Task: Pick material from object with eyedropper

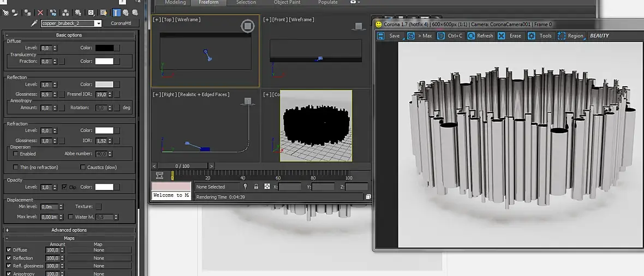Action: click(34, 23)
